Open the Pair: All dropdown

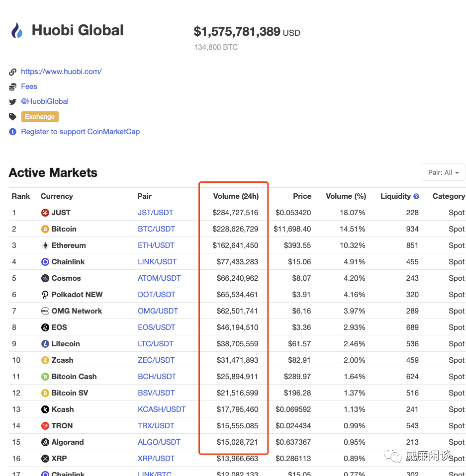(x=443, y=172)
